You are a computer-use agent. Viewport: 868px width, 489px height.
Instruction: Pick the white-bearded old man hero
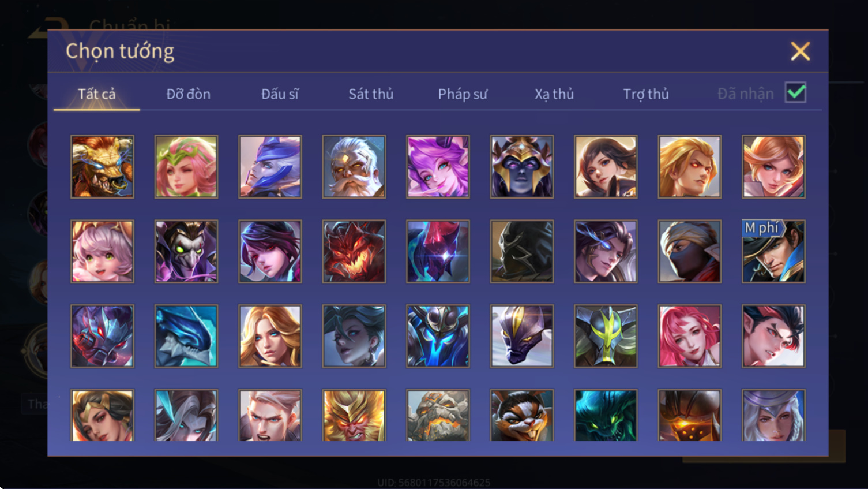click(x=354, y=167)
